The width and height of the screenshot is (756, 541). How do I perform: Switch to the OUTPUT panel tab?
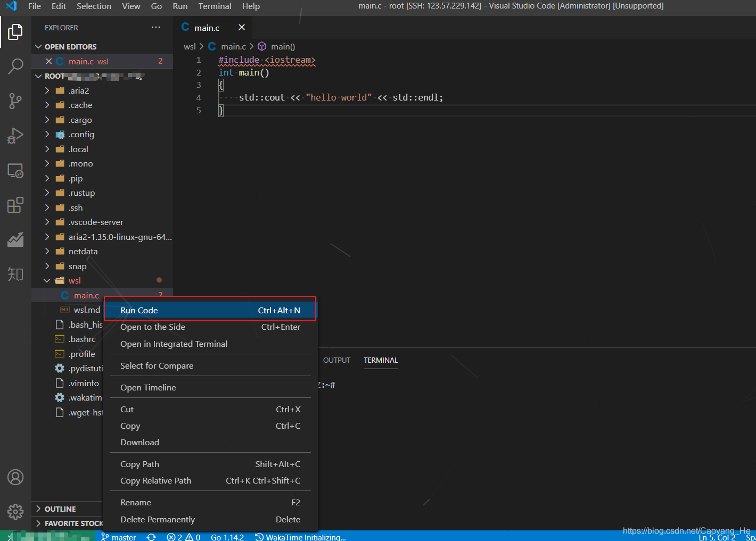click(x=336, y=360)
